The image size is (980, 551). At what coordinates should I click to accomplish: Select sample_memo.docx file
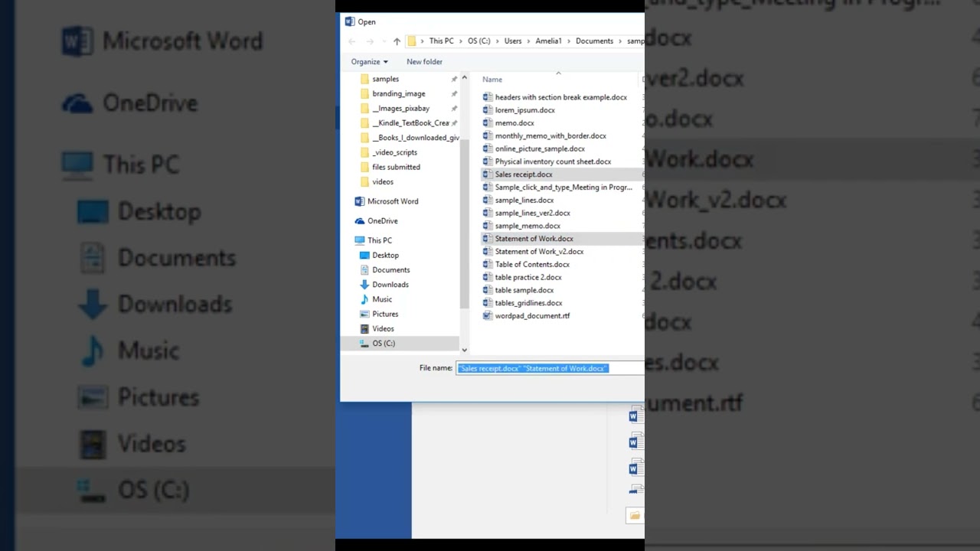click(521, 227)
